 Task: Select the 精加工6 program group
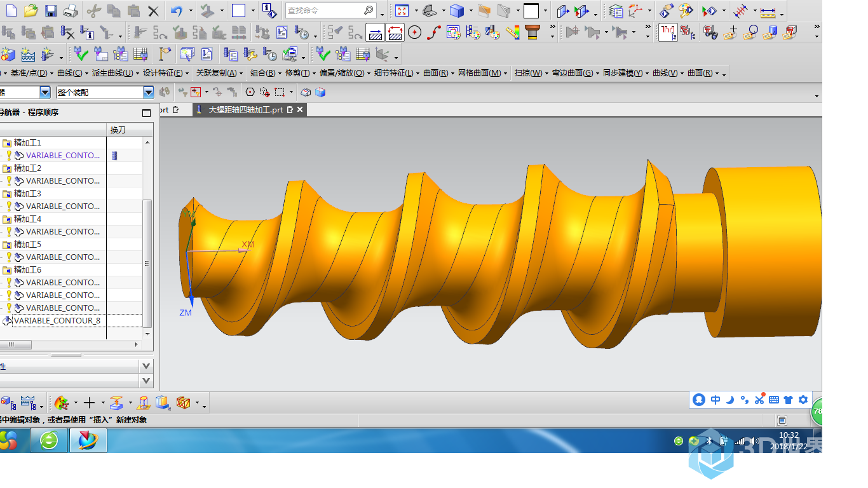pos(27,270)
